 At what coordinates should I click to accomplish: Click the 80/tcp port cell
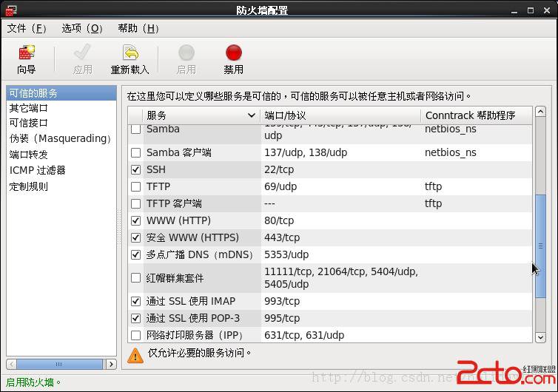coord(279,221)
